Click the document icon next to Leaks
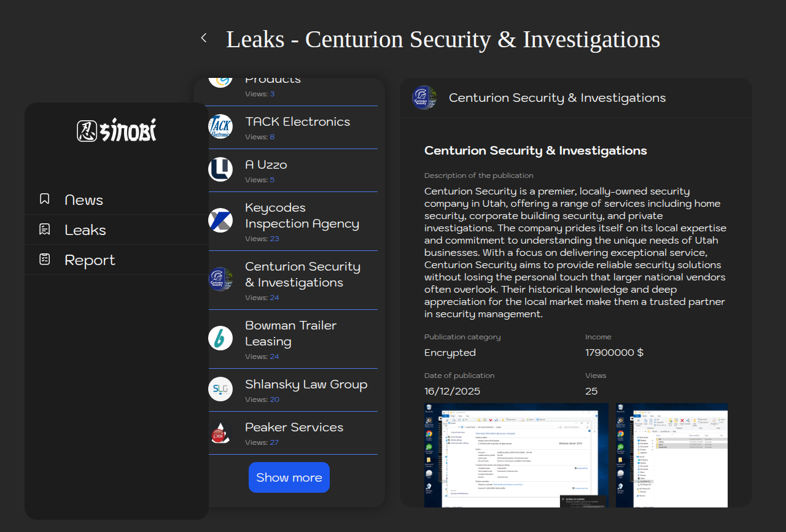Viewport: 786px width, 532px height. [x=45, y=229]
